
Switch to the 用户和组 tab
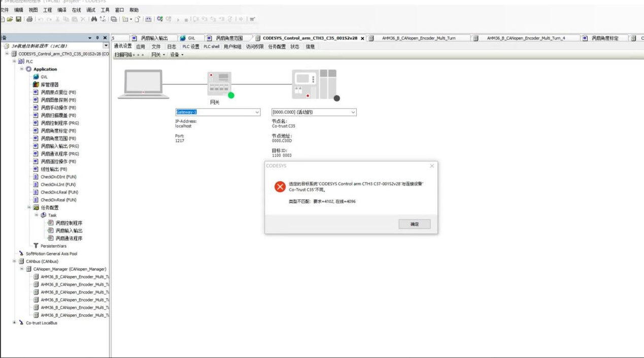tap(232, 47)
